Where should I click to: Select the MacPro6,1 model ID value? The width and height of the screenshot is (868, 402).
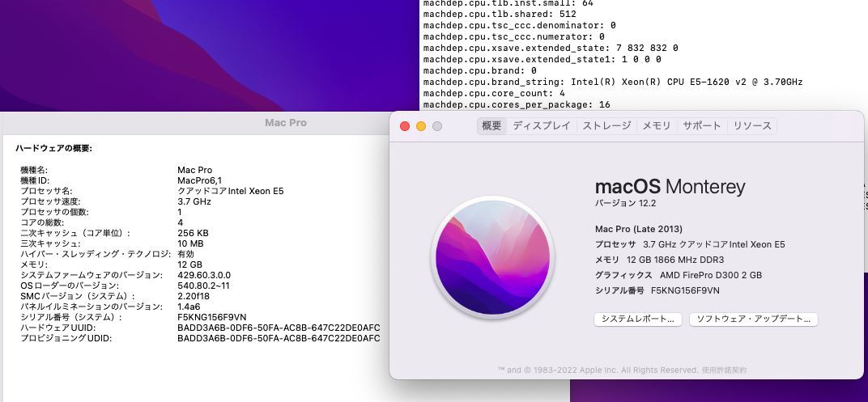[x=199, y=180]
